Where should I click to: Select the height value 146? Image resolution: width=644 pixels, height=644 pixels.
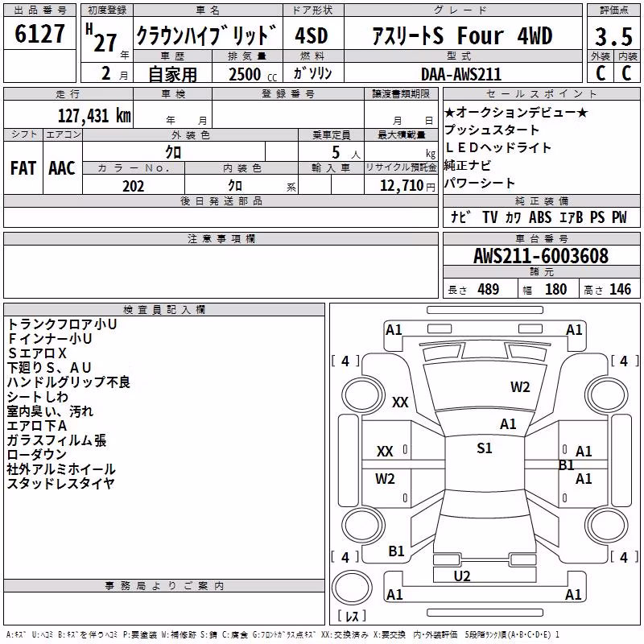(x=620, y=289)
